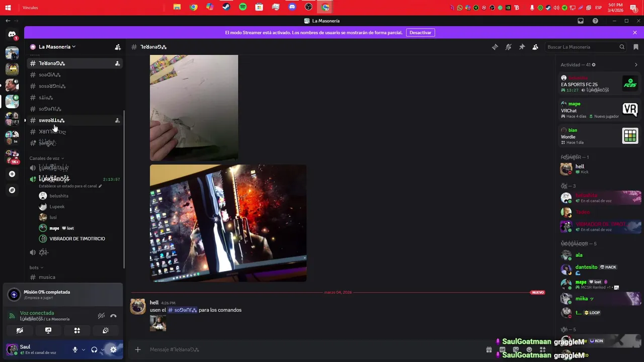Open Spotify from the Windows taskbar
The width and height of the screenshot is (644, 362).
tap(243, 7)
